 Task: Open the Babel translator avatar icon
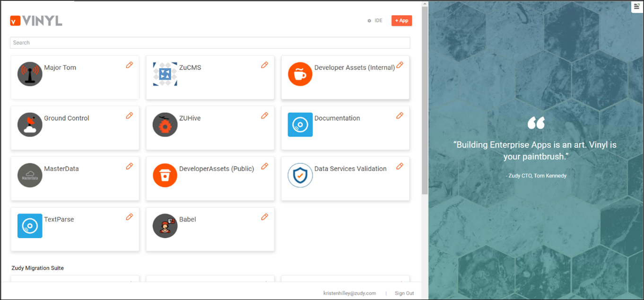pyautogui.click(x=165, y=226)
